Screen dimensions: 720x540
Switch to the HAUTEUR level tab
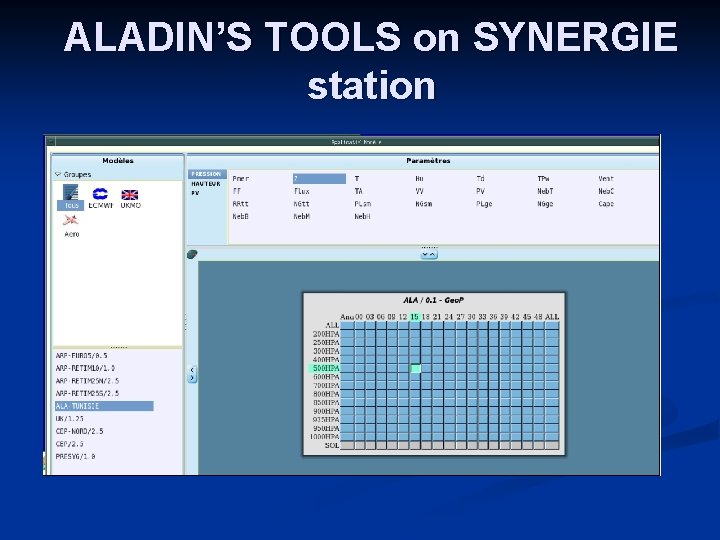[x=206, y=184]
